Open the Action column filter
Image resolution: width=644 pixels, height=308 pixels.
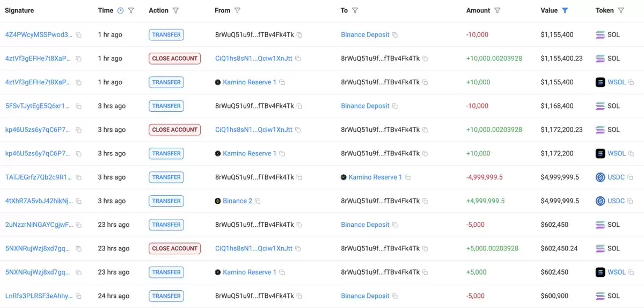[x=175, y=10]
